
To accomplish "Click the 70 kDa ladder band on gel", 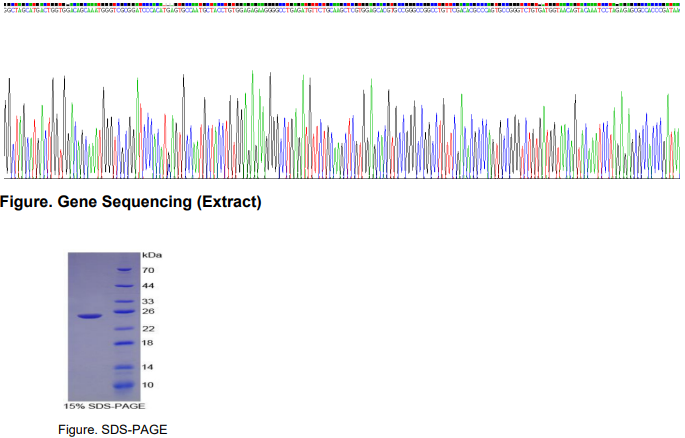I will point(124,270).
